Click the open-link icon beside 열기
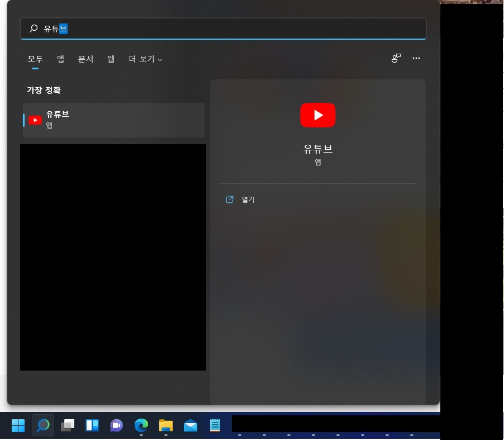Viewport: 504px width, 441px height. 230,200
